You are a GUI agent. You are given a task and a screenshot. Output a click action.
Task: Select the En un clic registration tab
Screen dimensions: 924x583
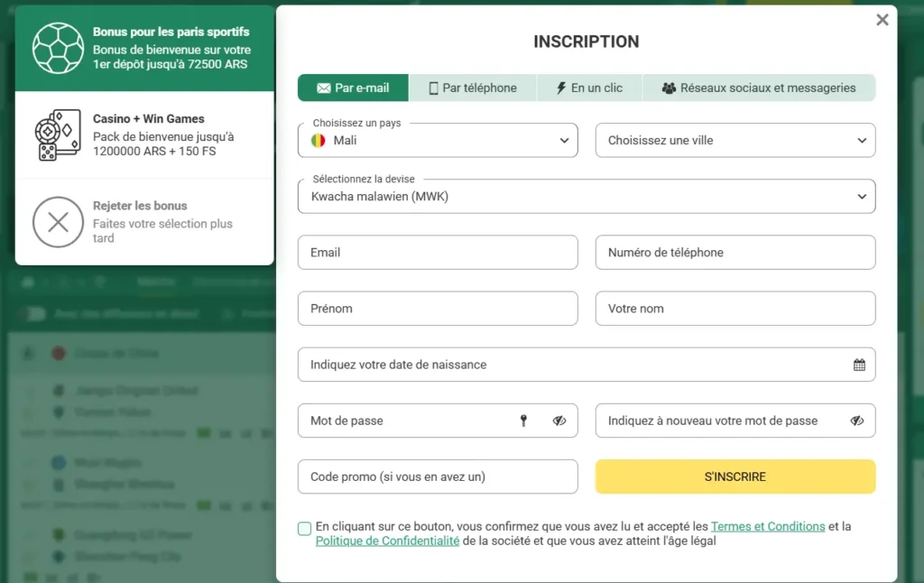(x=589, y=88)
